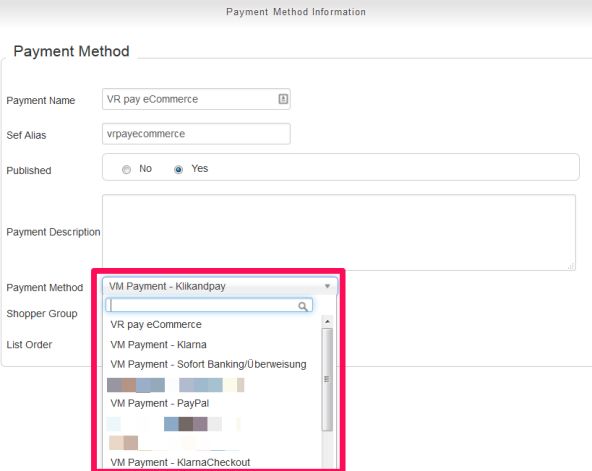Image resolution: width=592 pixels, height=471 pixels.
Task: Open the VM Payment - Klikandpay dropdown
Action: pyautogui.click(x=219, y=286)
